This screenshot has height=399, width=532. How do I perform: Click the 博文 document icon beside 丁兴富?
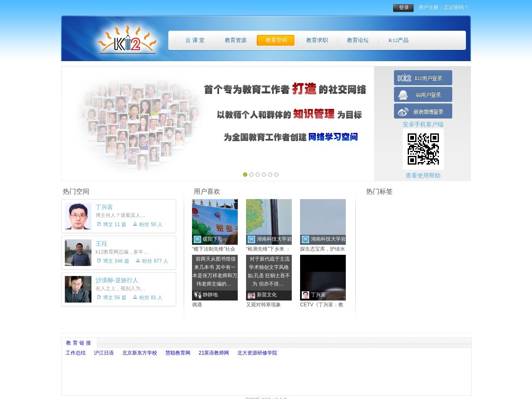[x=98, y=224]
